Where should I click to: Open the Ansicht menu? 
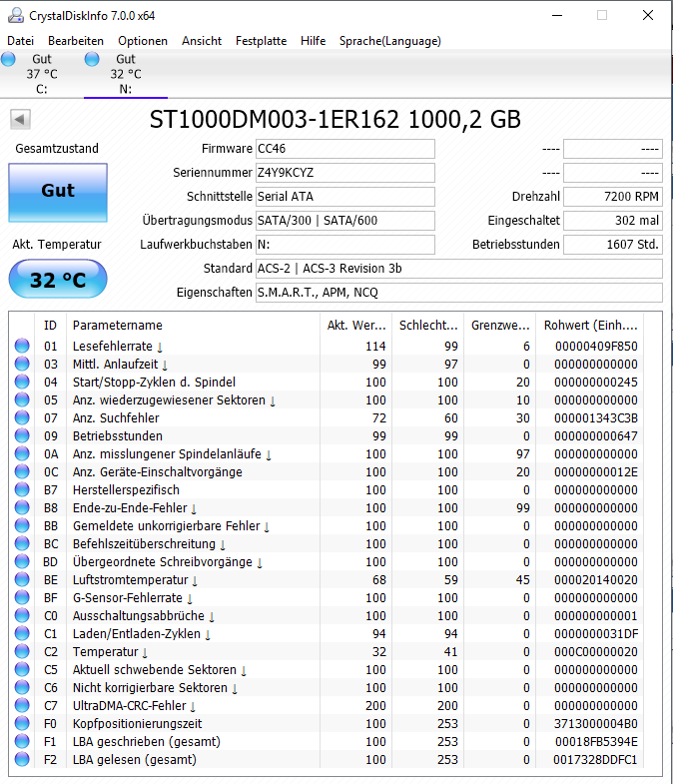tap(202, 41)
